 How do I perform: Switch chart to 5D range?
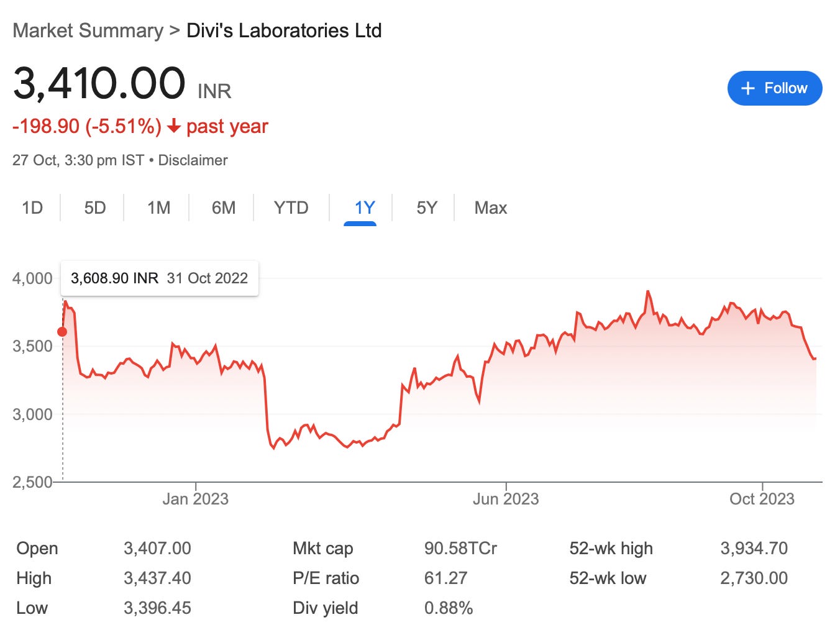click(x=95, y=208)
